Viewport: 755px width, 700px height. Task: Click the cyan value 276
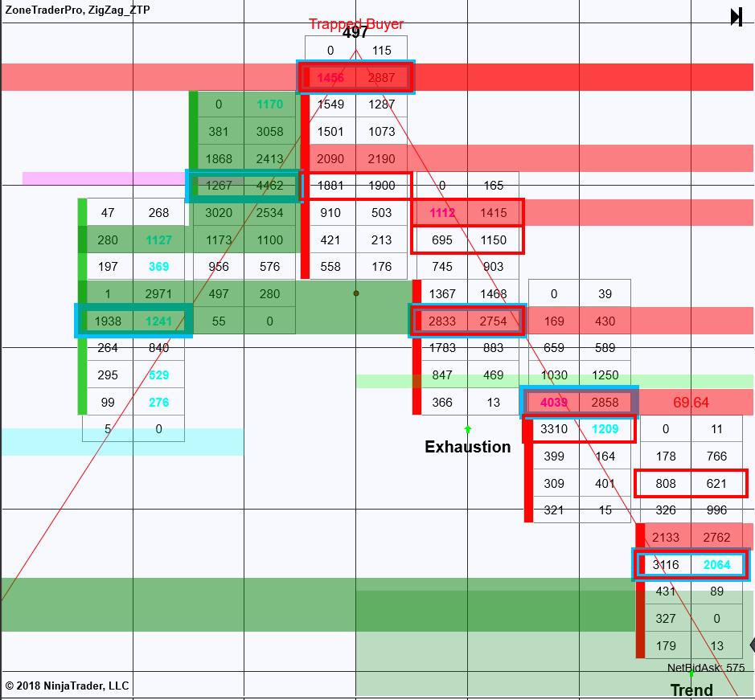click(159, 403)
